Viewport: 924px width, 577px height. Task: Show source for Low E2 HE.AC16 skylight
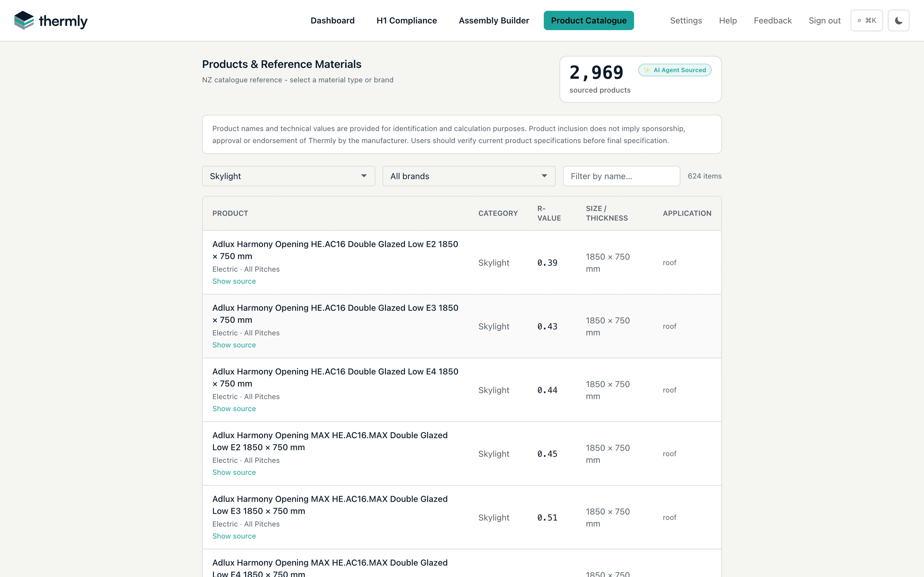tap(234, 281)
